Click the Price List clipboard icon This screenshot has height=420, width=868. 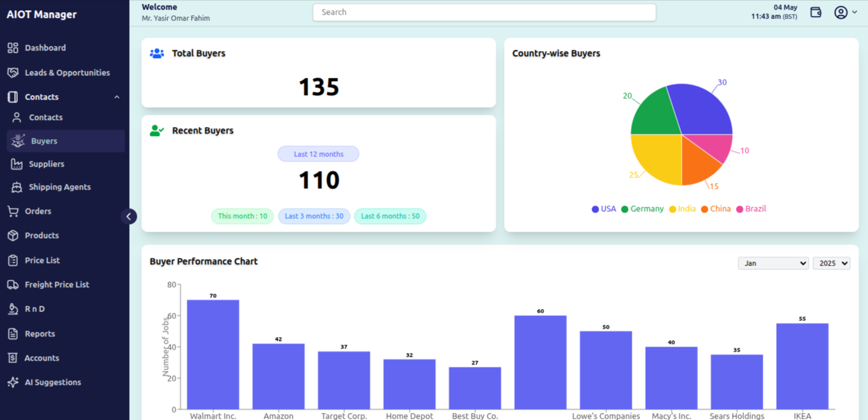coord(13,260)
